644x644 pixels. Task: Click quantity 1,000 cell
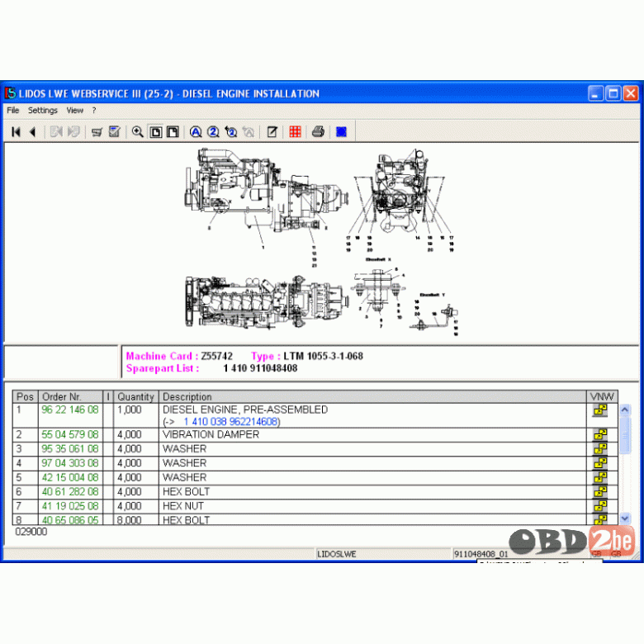(135, 415)
